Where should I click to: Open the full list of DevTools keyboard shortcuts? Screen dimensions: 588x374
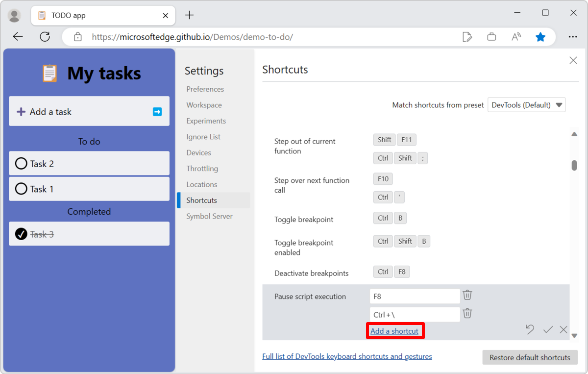pyautogui.click(x=347, y=356)
